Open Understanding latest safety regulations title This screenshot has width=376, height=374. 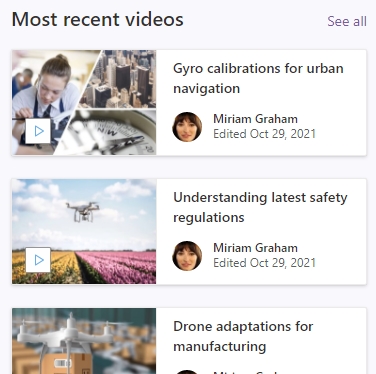click(260, 207)
